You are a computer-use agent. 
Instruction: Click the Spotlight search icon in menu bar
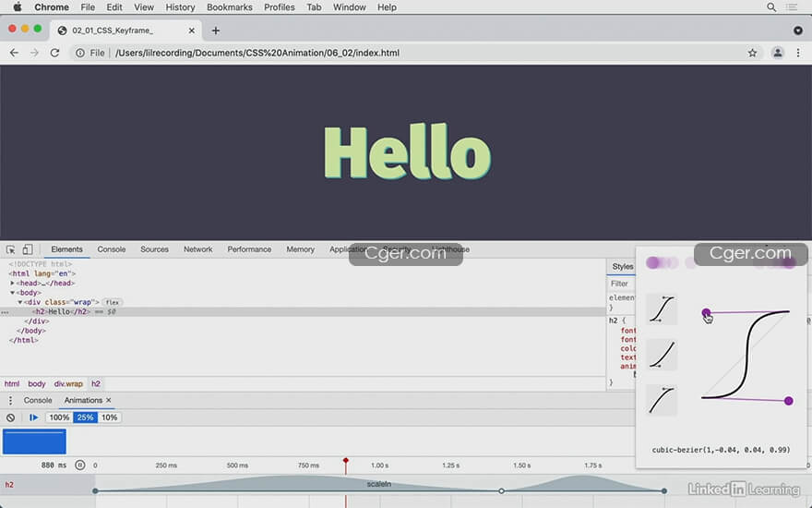(771, 7)
